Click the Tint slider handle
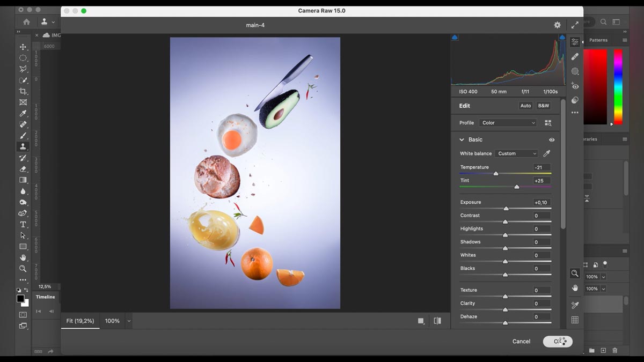The height and width of the screenshot is (362, 644). [517, 187]
